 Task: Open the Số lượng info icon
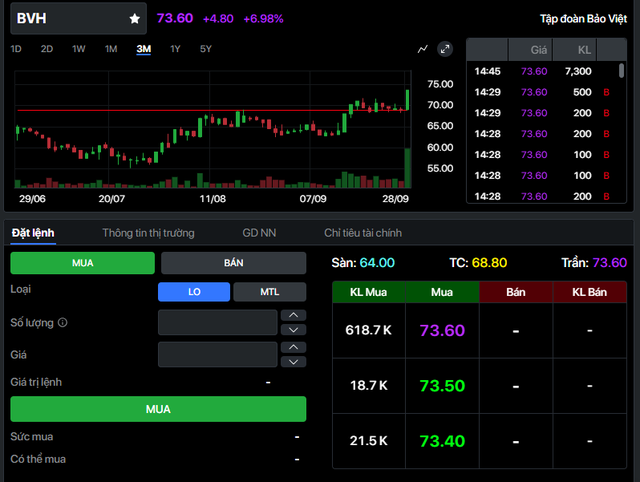(x=62, y=322)
